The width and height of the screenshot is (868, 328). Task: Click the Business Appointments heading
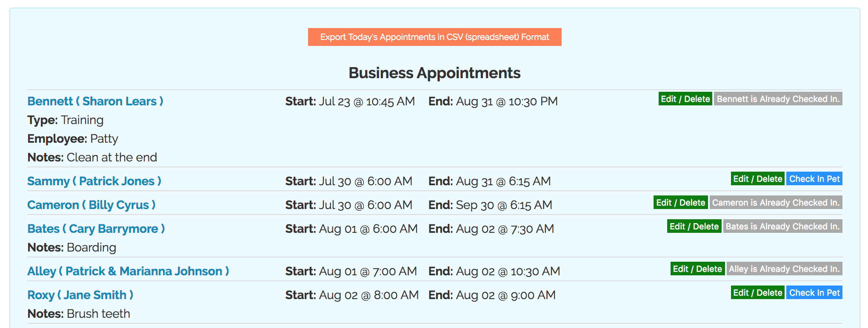tap(434, 73)
